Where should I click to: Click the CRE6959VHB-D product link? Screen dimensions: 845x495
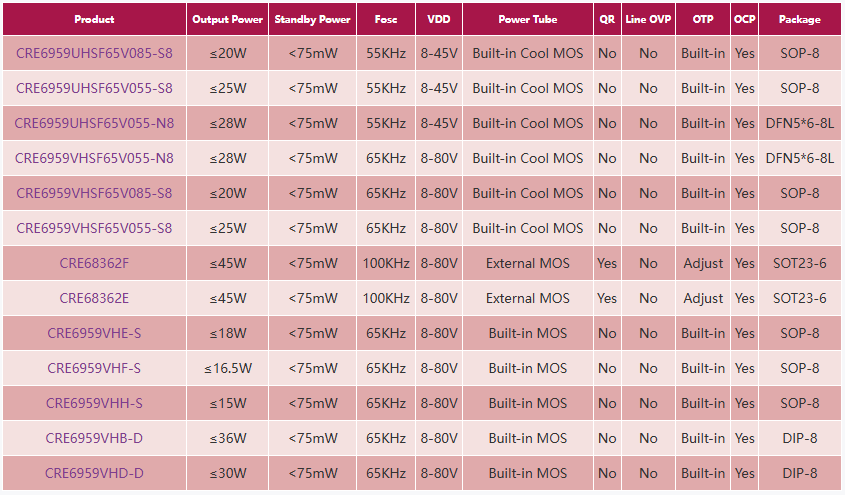pyautogui.click(x=94, y=438)
